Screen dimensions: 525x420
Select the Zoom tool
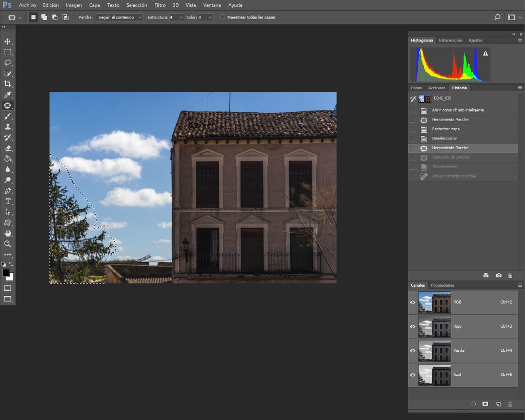(x=7, y=244)
